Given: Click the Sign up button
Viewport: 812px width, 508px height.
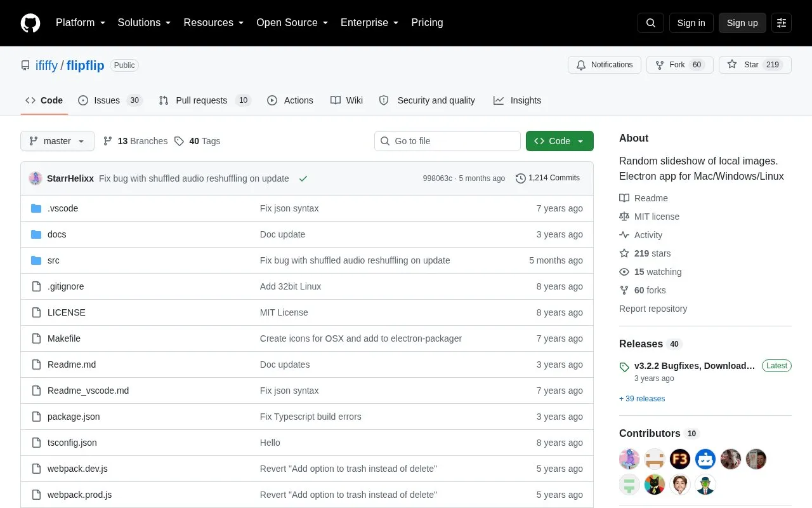Looking at the screenshot, I should pyautogui.click(x=742, y=23).
